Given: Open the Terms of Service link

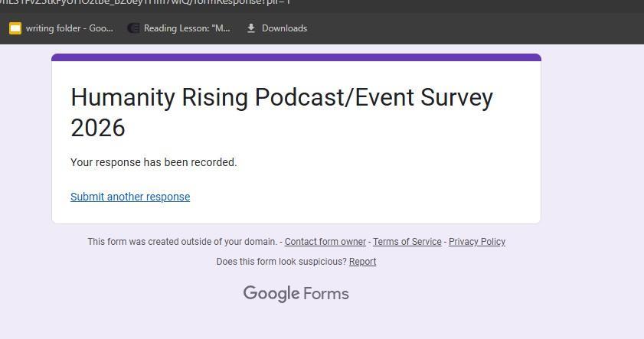Looking at the screenshot, I should point(407,242).
